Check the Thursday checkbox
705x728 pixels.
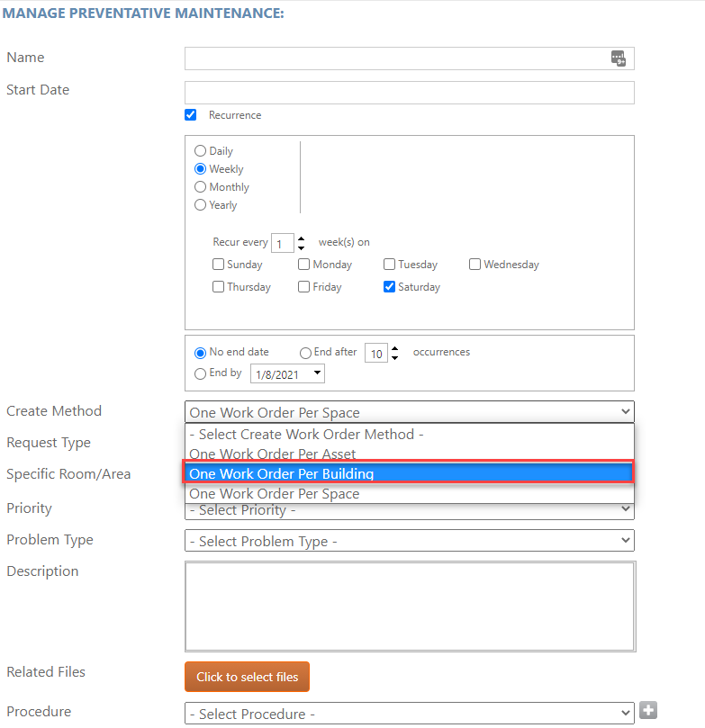point(218,286)
